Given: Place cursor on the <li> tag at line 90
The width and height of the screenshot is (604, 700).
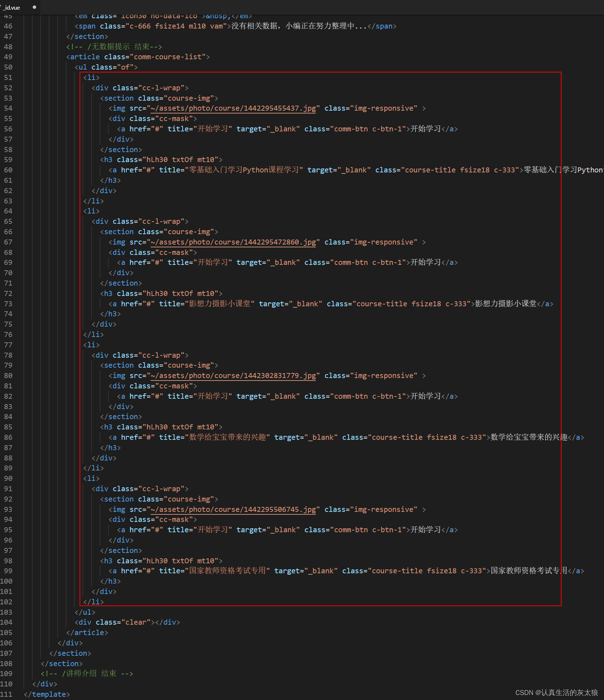Looking at the screenshot, I should (91, 478).
